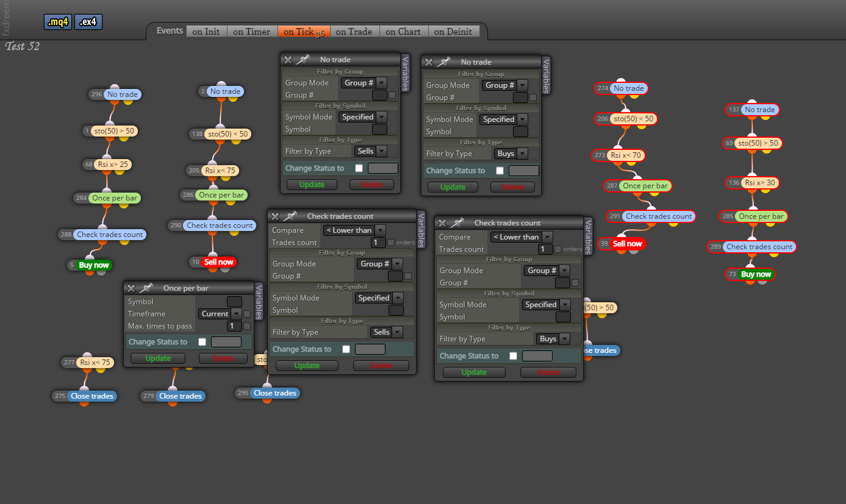
Task: Switch to the on Chart events tab
Action: [403, 32]
